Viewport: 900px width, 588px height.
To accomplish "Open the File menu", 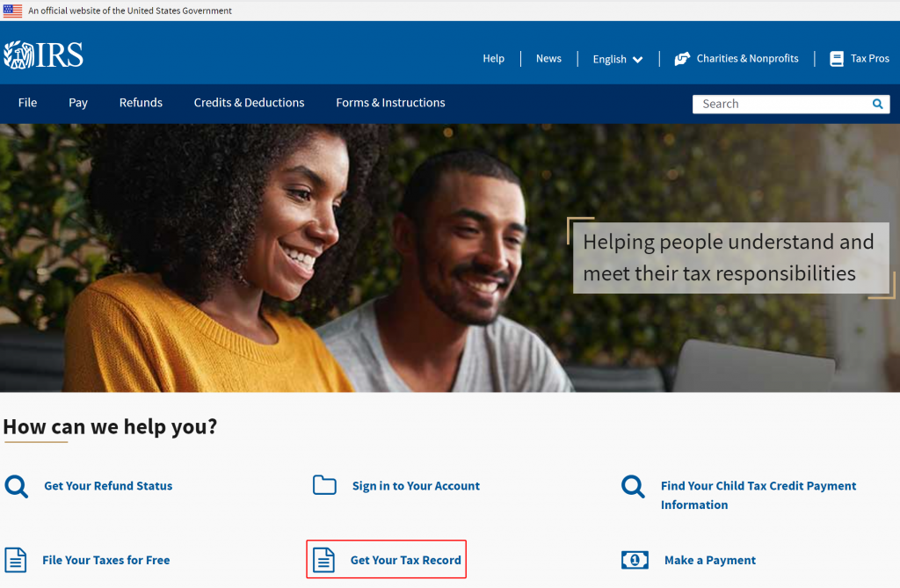I will [x=27, y=103].
